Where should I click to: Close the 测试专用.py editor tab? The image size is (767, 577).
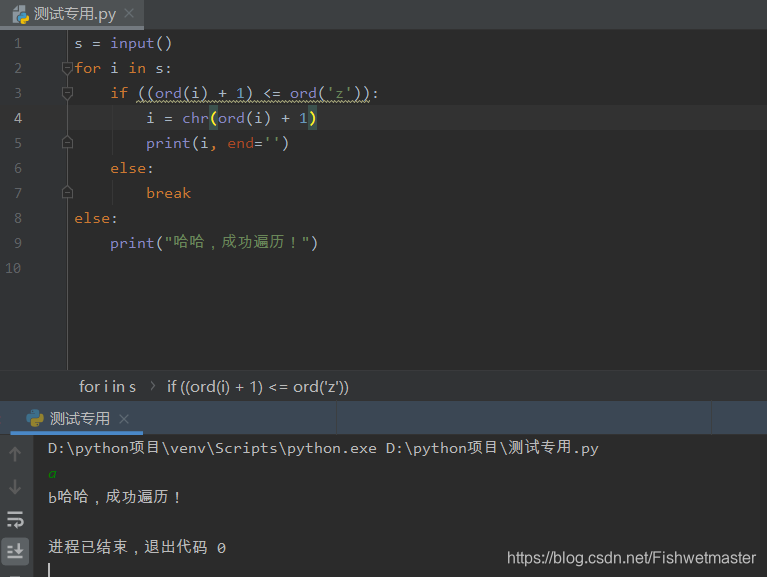[x=129, y=13]
